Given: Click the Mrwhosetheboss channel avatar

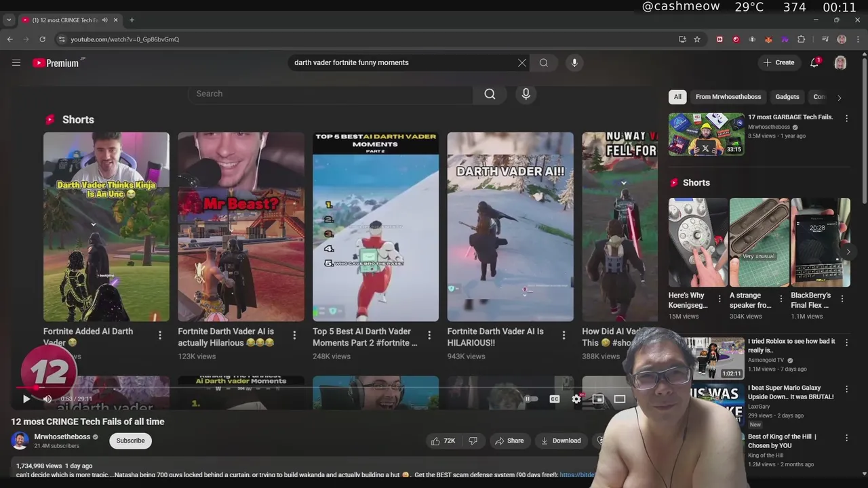Looking at the screenshot, I should [x=20, y=441].
